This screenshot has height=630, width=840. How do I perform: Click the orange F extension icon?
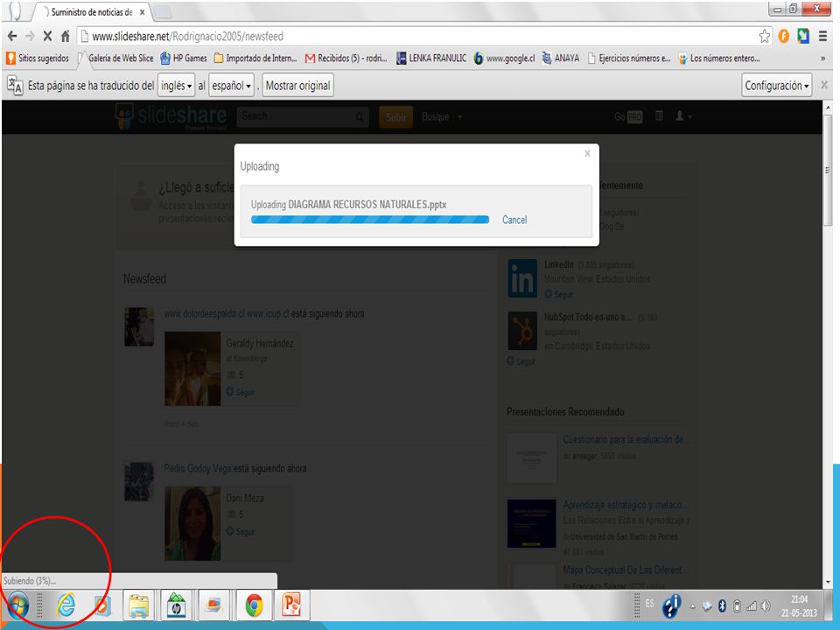tap(784, 36)
